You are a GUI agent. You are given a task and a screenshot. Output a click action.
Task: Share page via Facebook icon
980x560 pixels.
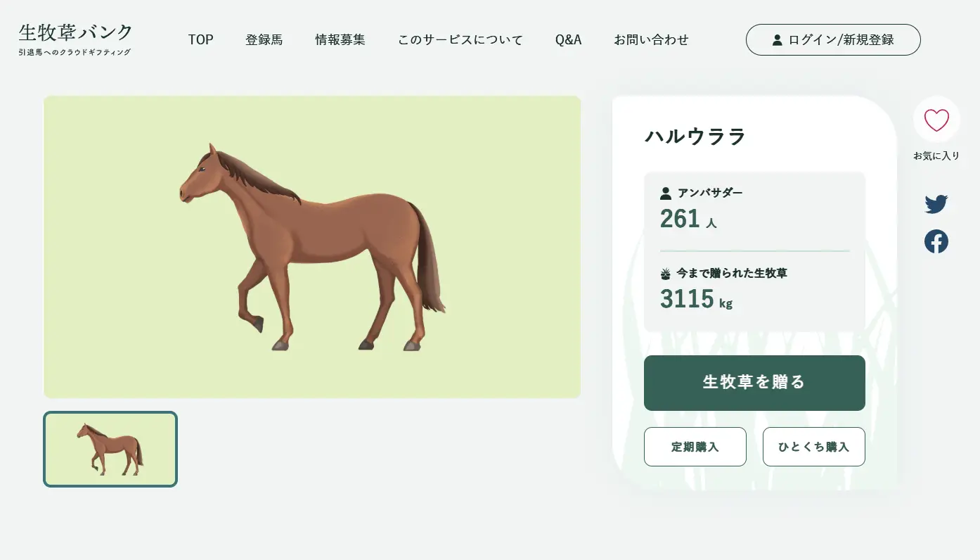pyautogui.click(x=936, y=241)
